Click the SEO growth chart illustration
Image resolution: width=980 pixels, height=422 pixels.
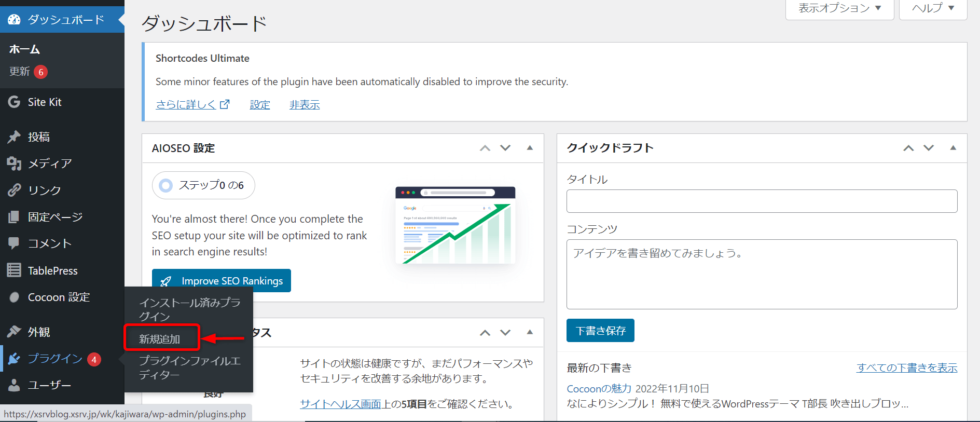pyautogui.click(x=456, y=225)
